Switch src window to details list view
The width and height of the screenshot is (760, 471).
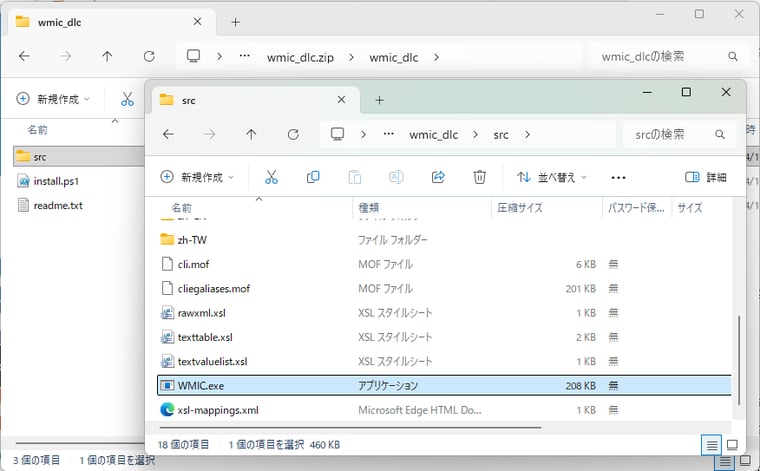click(x=712, y=445)
